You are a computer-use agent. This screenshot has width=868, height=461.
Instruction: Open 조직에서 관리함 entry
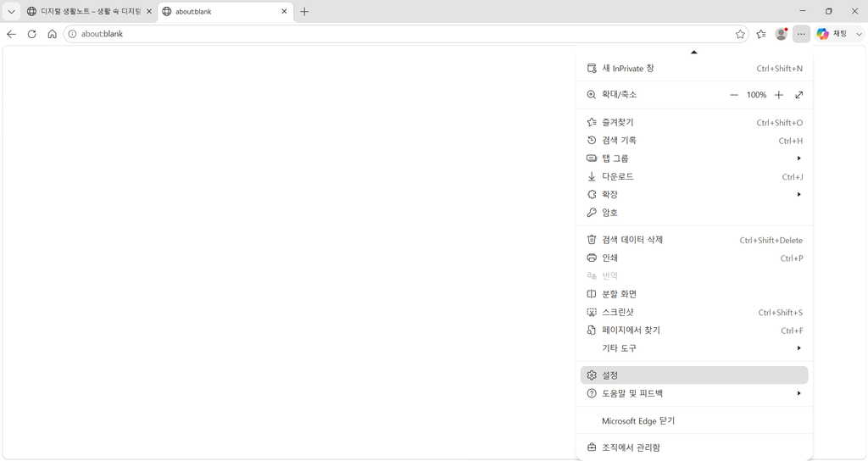(x=694, y=447)
